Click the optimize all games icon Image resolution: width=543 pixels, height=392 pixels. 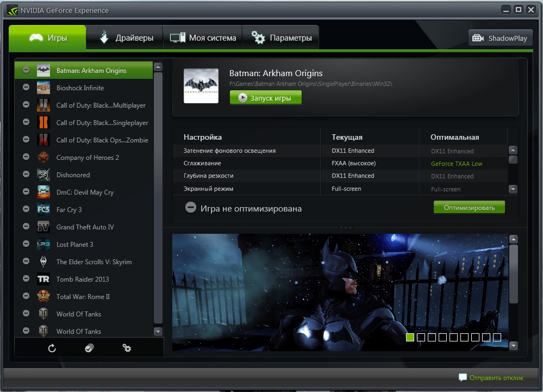tap(89, 348)
